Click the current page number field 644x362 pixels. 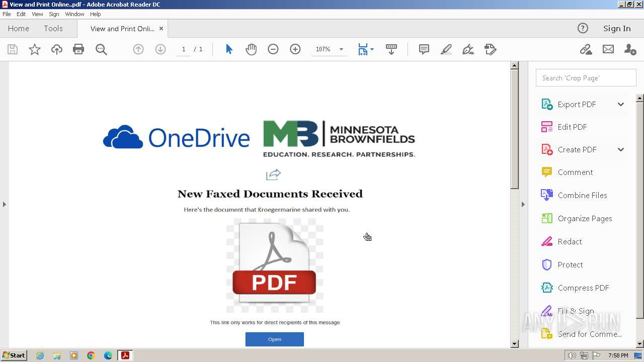click(x=184, y=49)
